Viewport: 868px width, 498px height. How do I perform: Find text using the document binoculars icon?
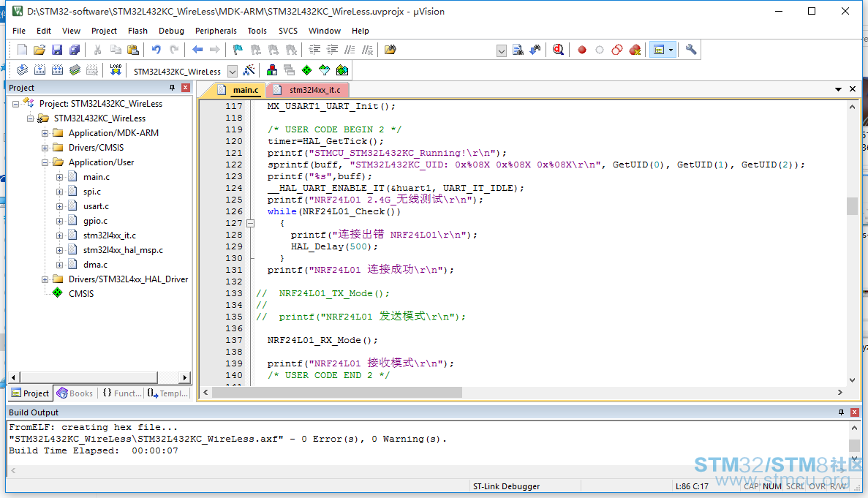coord(518,50)
